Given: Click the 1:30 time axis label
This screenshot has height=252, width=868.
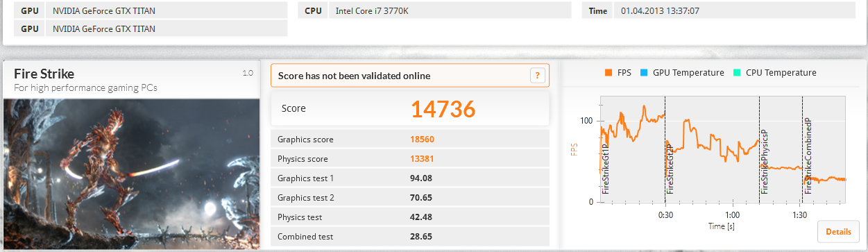Looking at the screenshot, I should click(x=799, y=215).
